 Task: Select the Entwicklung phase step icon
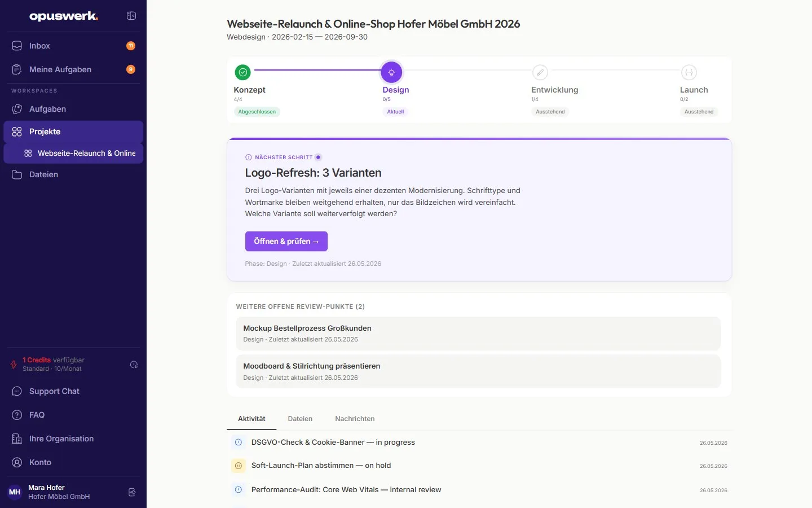click(540, 72)
